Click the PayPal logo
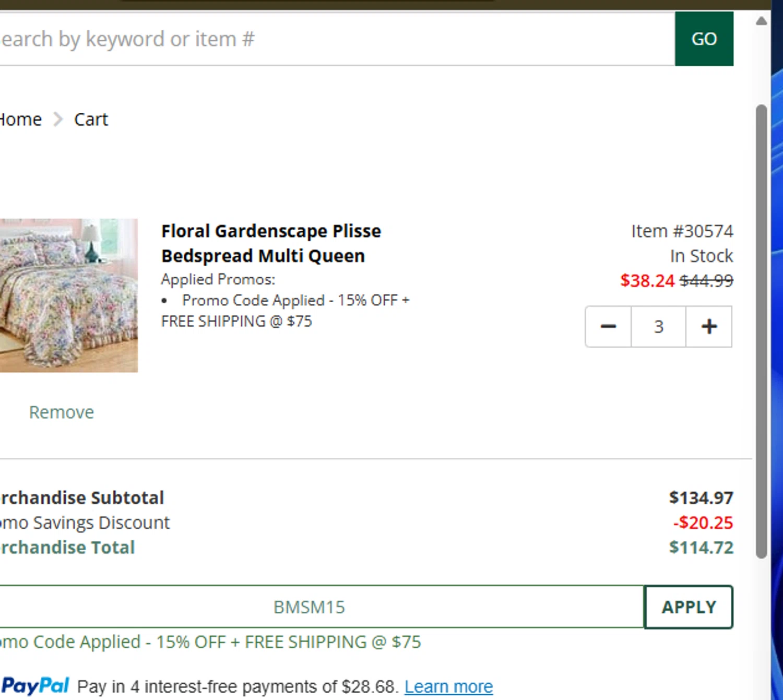783x700 pixels. click(35, 685)
